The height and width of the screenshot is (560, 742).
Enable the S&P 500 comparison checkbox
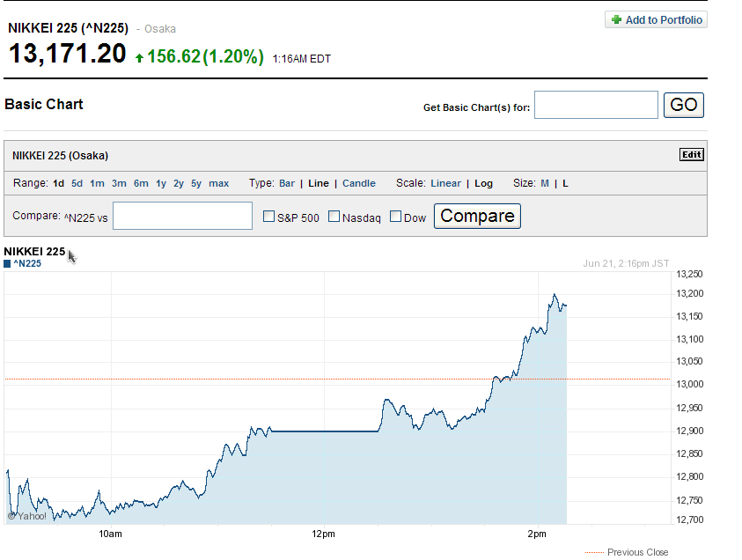pos(268,217)
